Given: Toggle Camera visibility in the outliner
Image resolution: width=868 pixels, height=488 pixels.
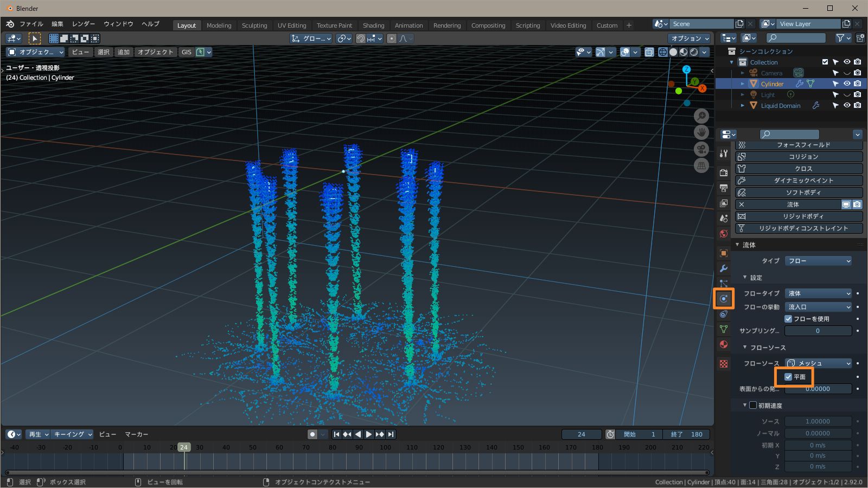Looking at the screenshot, I should click(x=847, y=73).
